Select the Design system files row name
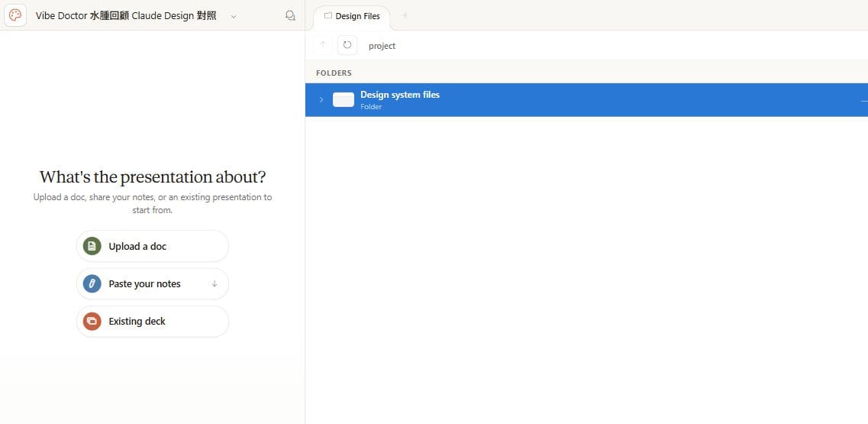 [x=400, y=95]
